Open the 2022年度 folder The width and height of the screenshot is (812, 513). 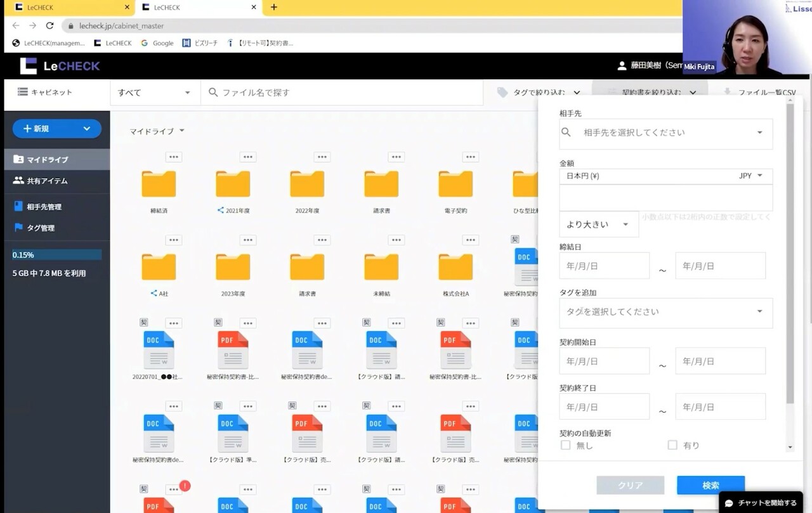[x=307, y=184]
